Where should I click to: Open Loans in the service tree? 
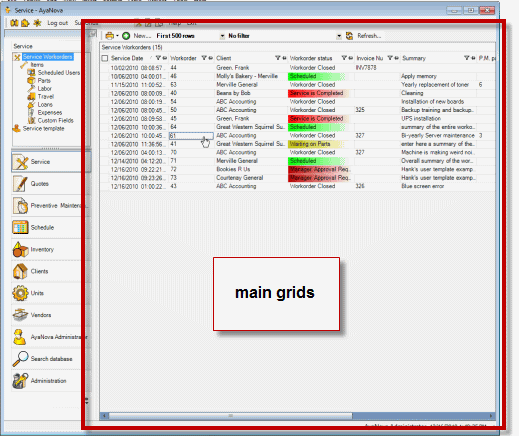click(x=45, y=105)
